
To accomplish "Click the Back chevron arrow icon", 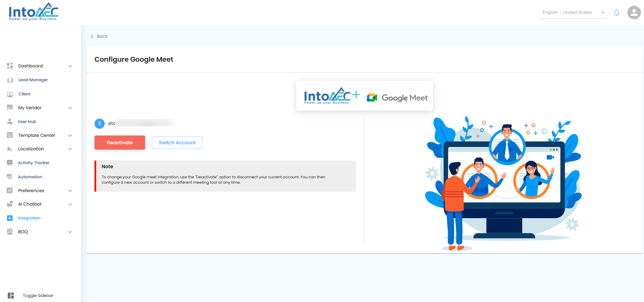I will pos(92,36).
